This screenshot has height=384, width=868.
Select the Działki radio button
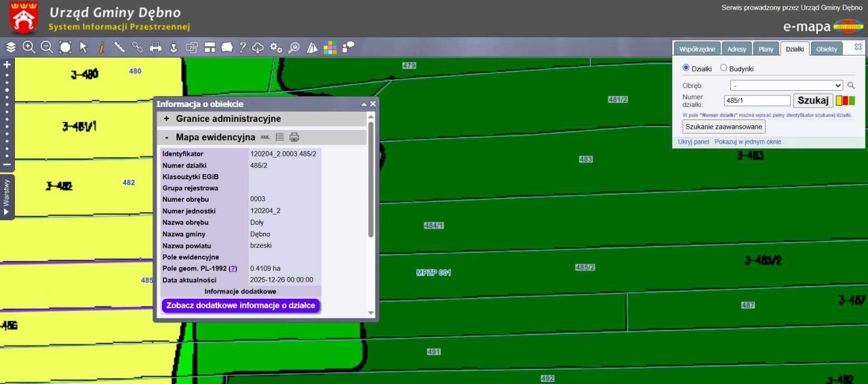686,68
